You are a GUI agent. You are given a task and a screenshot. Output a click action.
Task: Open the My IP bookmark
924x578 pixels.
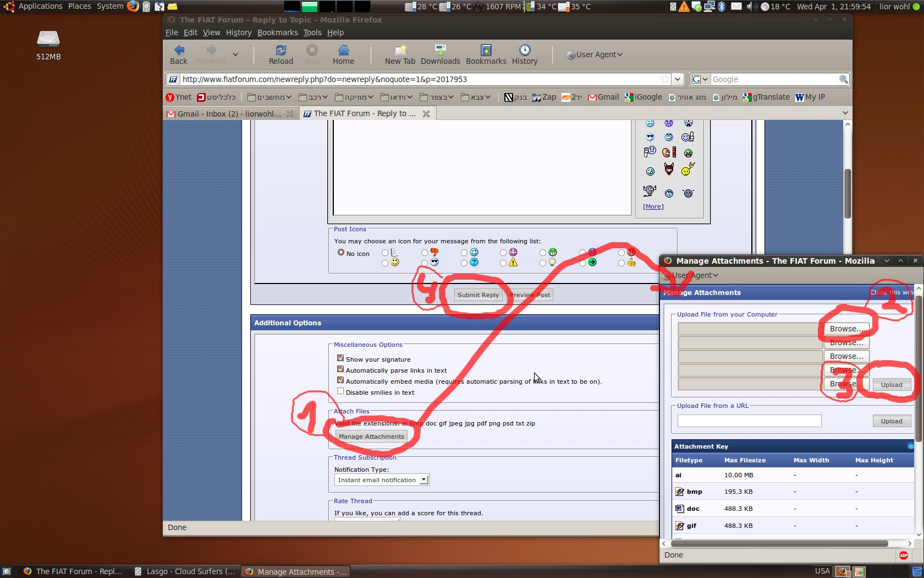810,97
